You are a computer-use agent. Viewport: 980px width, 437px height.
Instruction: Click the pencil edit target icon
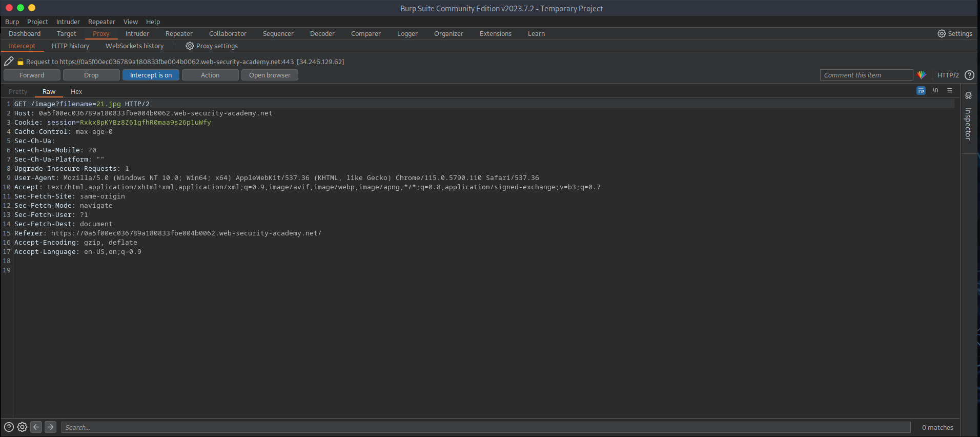pos(9,62)
